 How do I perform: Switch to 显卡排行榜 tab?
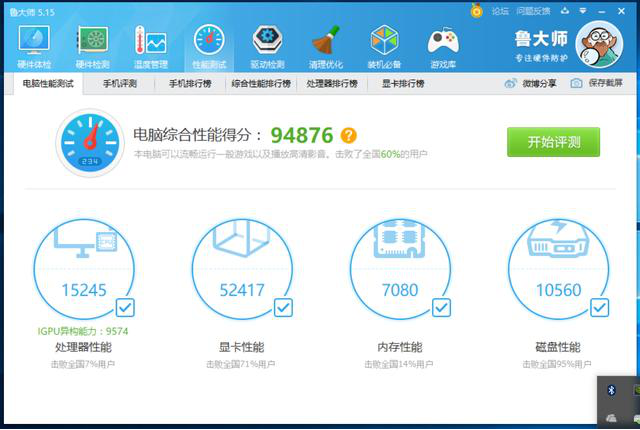[403, 84]
